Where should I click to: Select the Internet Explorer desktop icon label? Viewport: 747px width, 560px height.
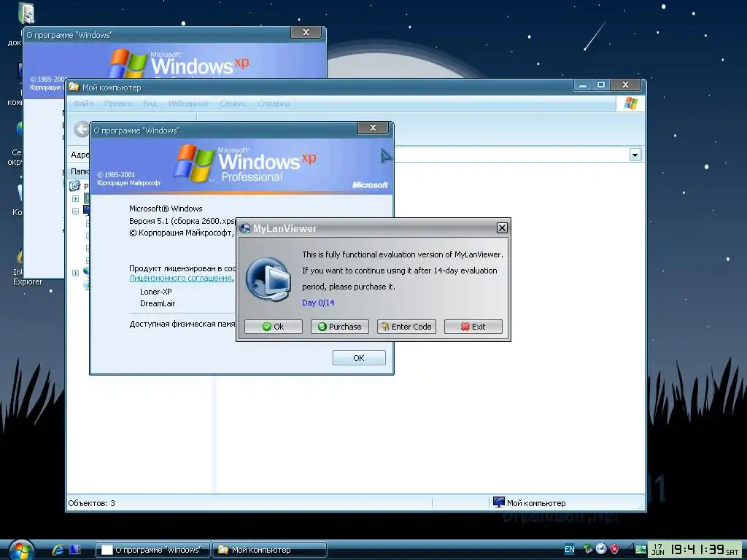28,277
